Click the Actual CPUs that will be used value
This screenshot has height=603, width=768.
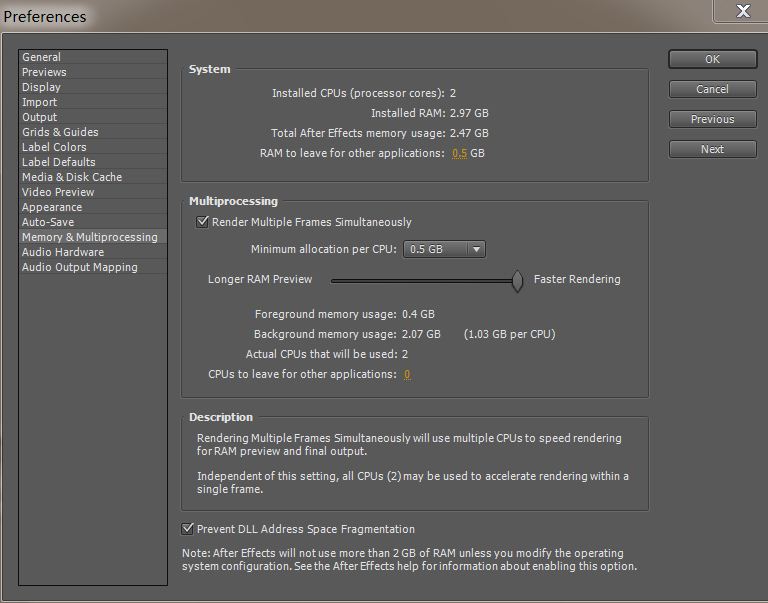point(405,354)
